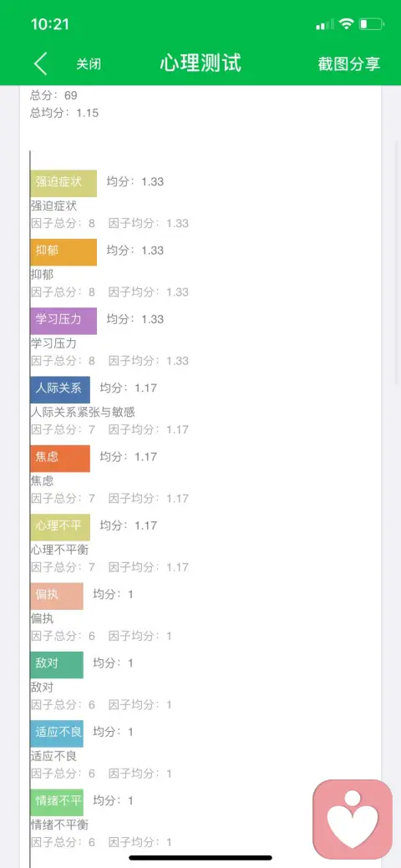
Task: Tap the pink heart floating icon
Action: [x=353, y=820]
